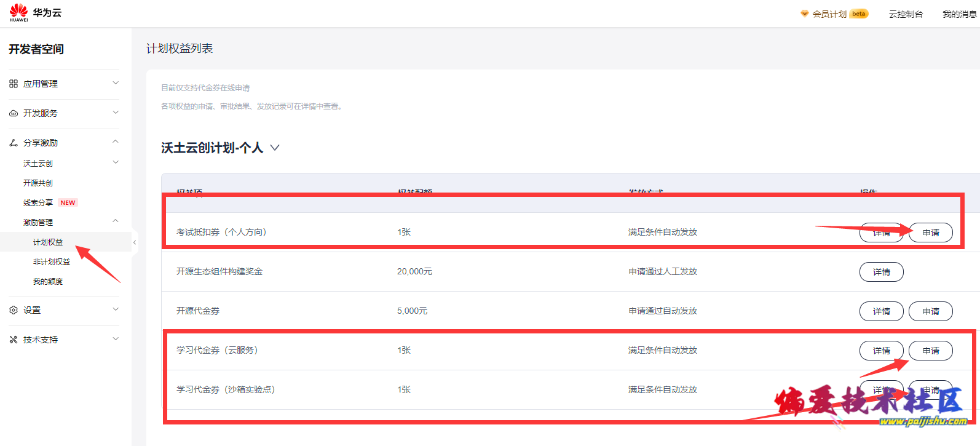Click the 设置 gear icon
Viewport: 980px width, 446px height.
click(x=14, y=310)
